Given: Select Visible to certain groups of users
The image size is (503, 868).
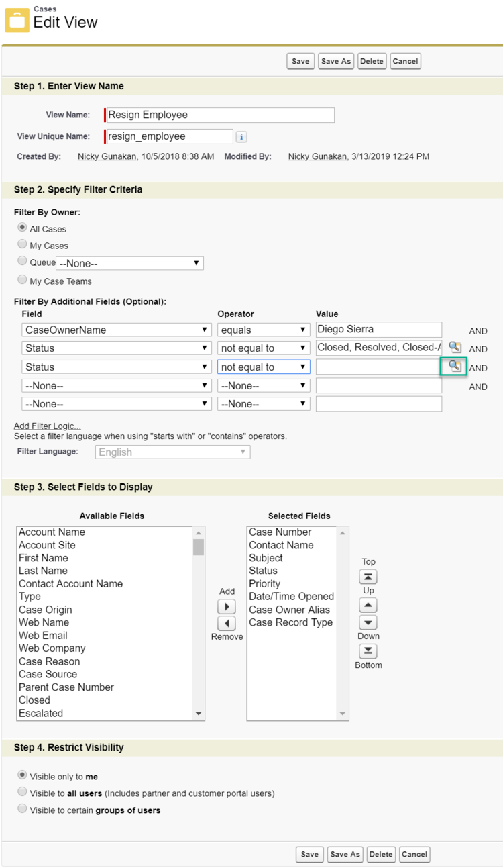Looking at the screenshot, I should [23, 810].
